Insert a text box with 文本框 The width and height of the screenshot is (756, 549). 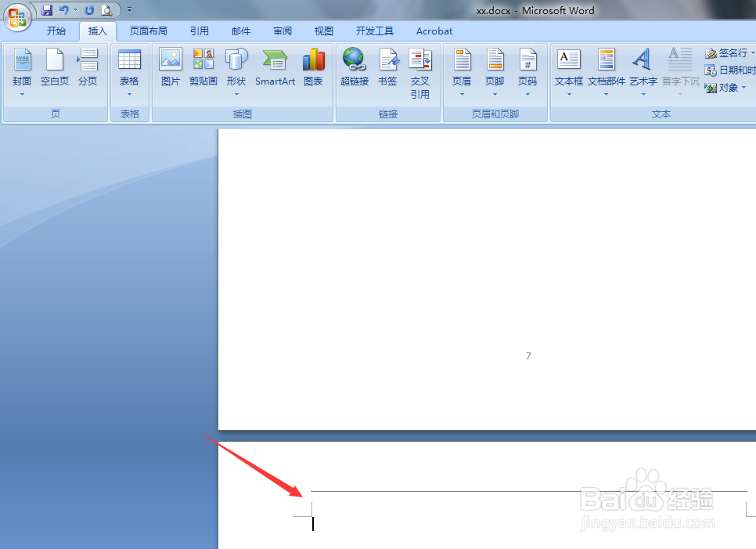pos(569,72)
